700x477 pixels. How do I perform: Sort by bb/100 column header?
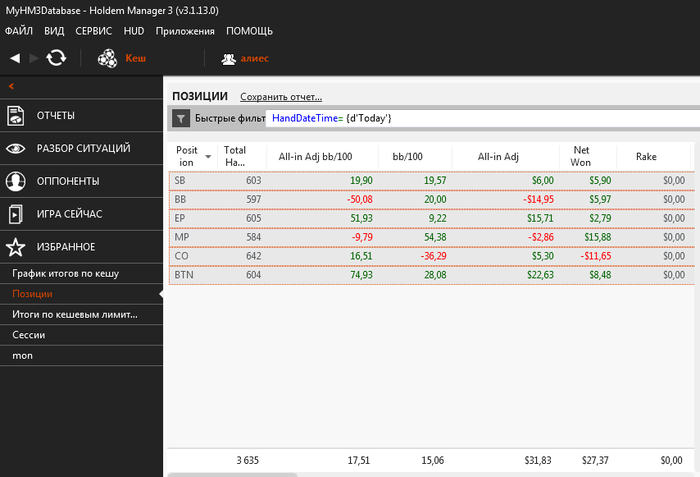pyautogui.click(x=415, y=156)
